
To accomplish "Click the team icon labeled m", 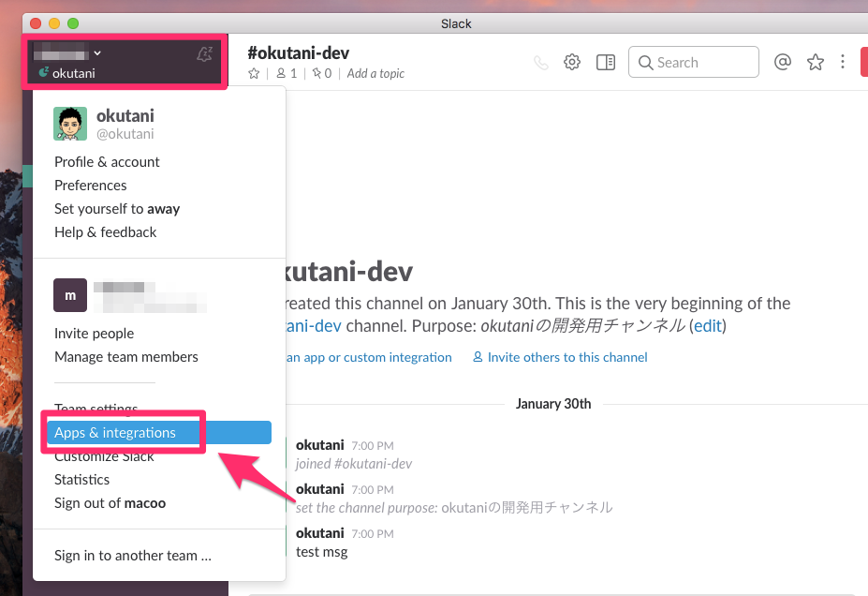I will tap(70, 295).
